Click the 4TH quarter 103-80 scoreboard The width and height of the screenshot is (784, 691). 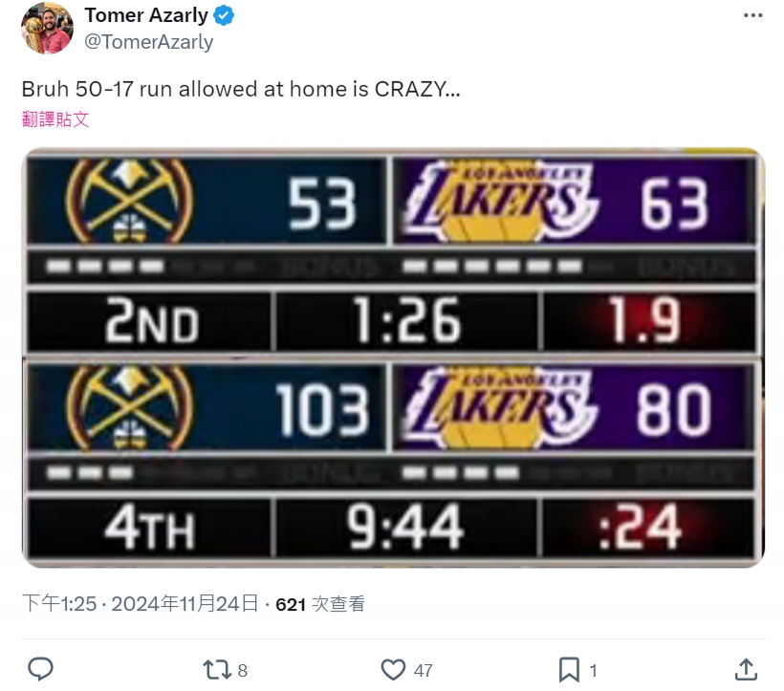coord(393,464)
